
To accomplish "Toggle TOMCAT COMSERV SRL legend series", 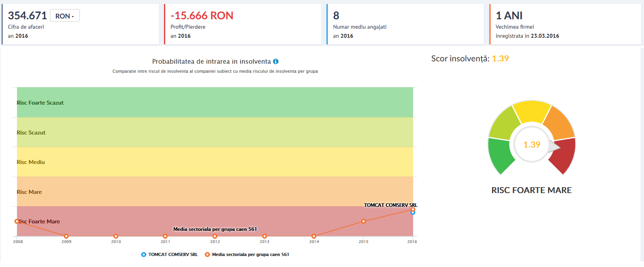I will (x=173, y=254).
